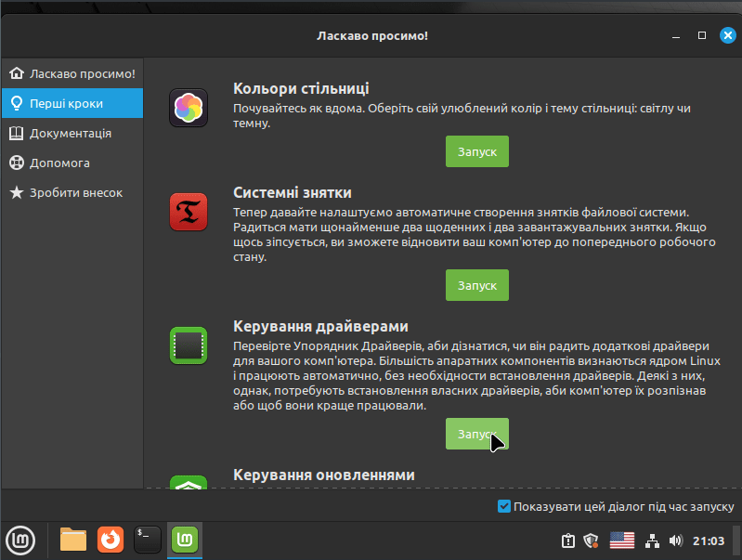This screenshot has height=560, width=742.
Task: Click the Керування драйверами heading
Action: tap(320, 327)
